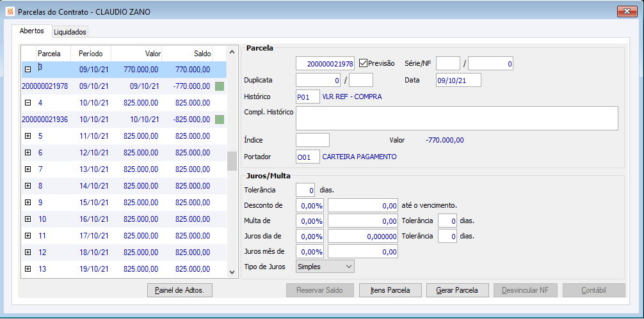Screen dimensions: 644x319
Task: Click the parcela number field 200000021978
Action: tap(325, 63)
